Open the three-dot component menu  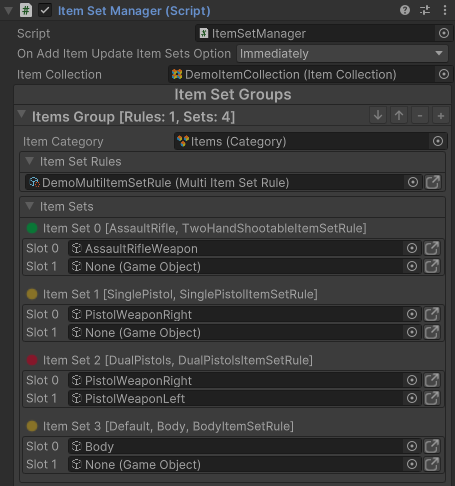(445, 10)
